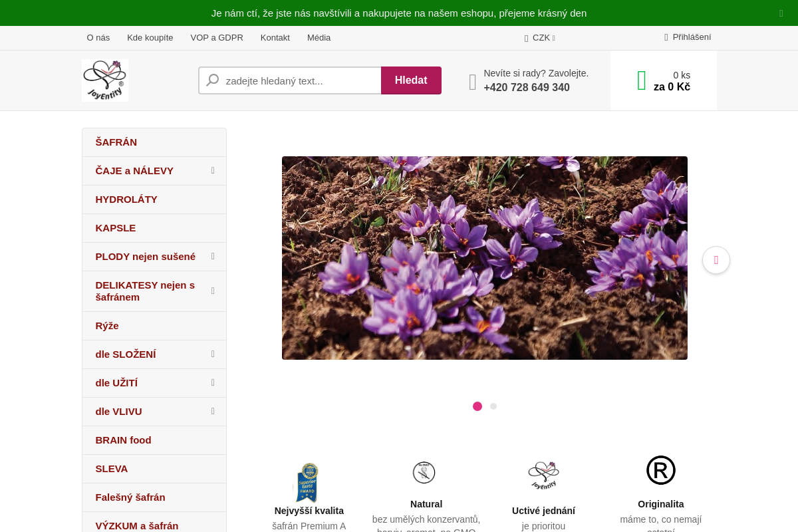Click the Natural certification seal icon

coord(424,472)
